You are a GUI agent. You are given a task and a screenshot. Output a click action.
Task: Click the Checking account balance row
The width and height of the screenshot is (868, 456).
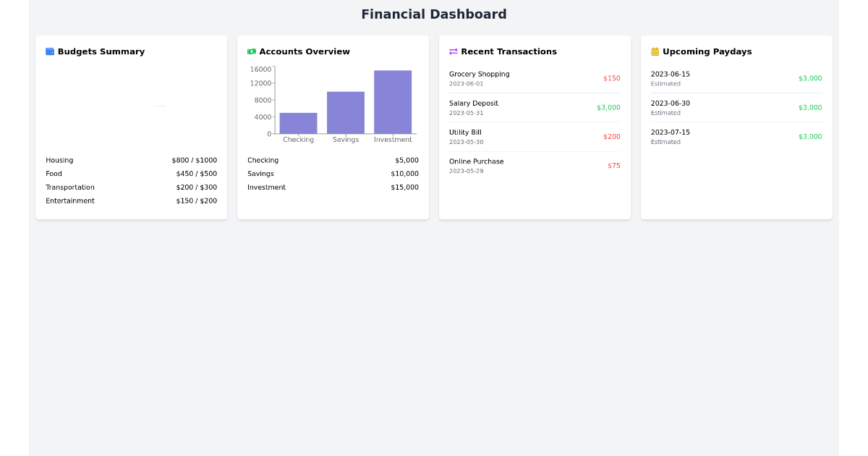(333, 160)
